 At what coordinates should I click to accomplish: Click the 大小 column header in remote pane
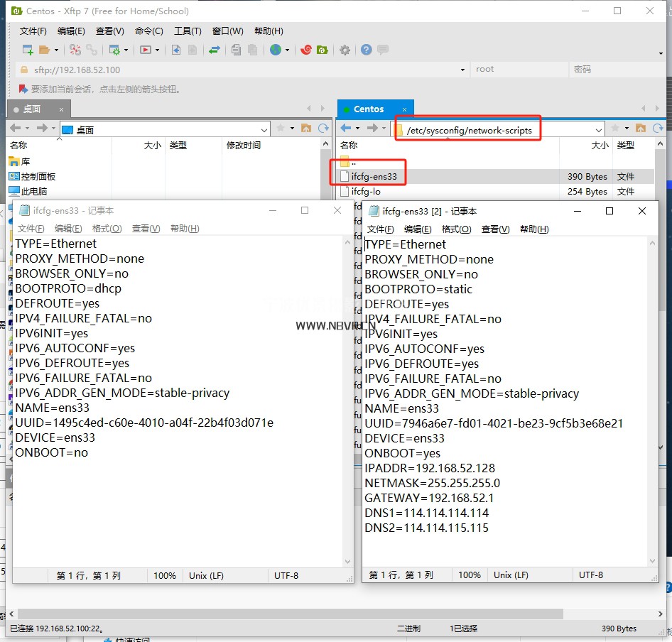tap(600, 146)
